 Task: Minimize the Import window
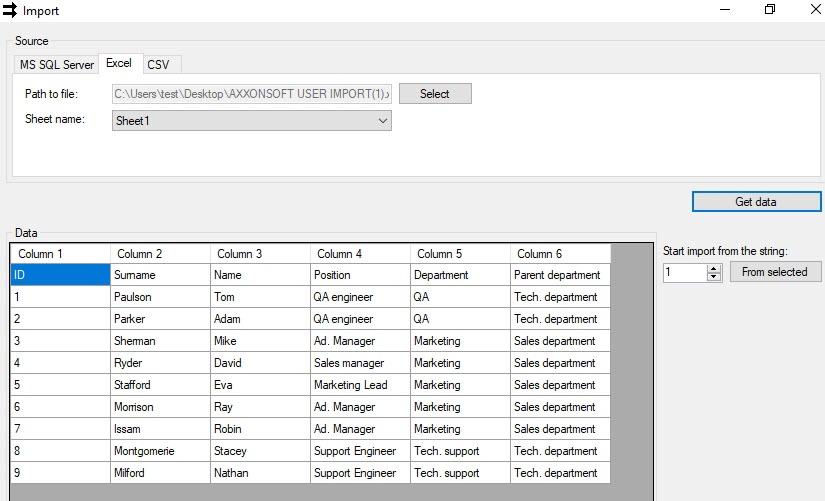[x=723, y=10]
